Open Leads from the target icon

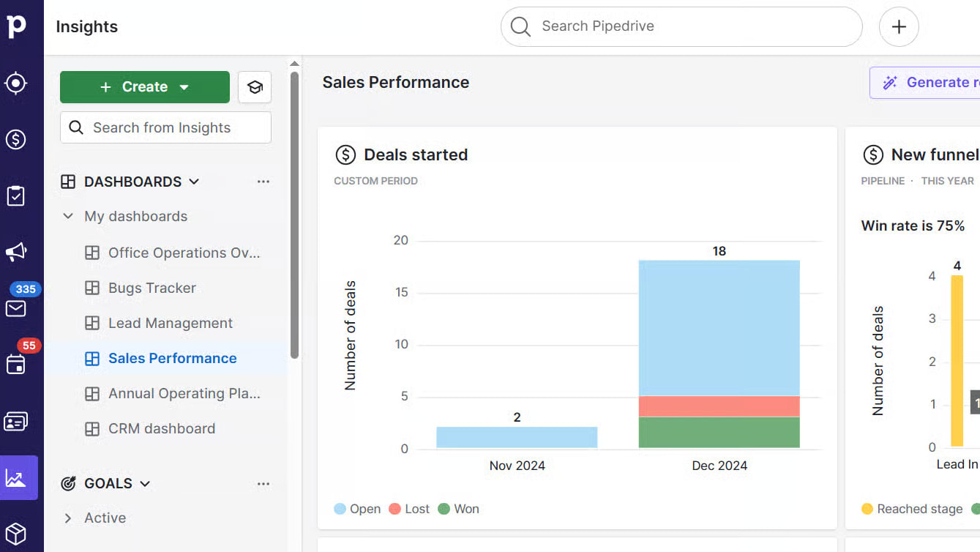(x=16, y=83)
